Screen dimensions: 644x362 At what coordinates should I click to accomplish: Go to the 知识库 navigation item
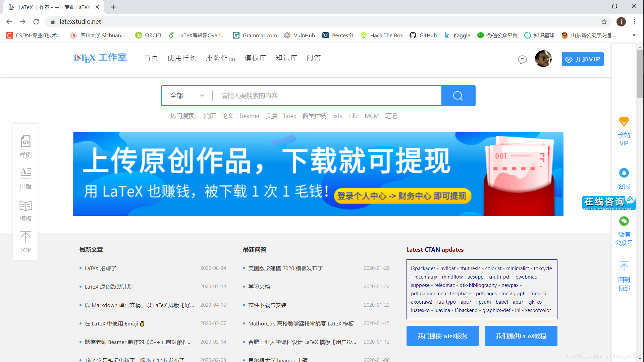click(x=286, y=58)
